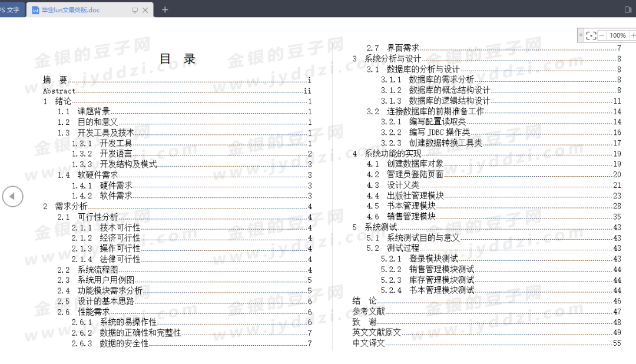Click the 4.2 管理员登陆页面 entry
The width and height of the screenshot is (636, 364).
tap(493, 174)
